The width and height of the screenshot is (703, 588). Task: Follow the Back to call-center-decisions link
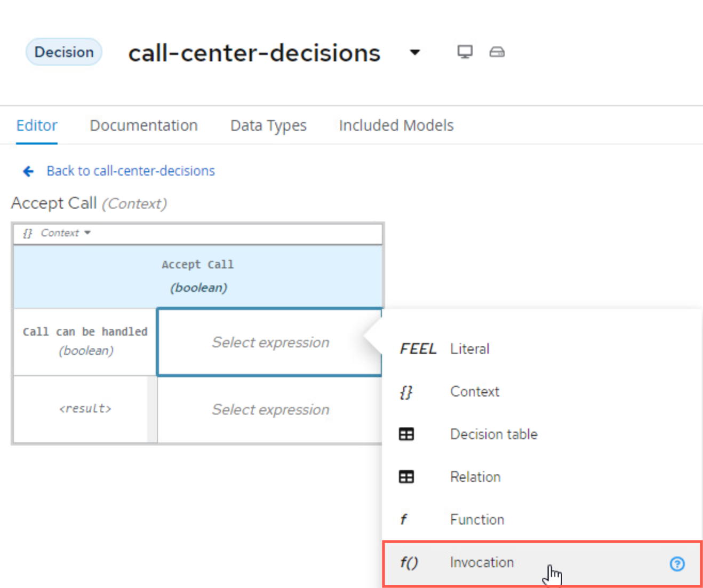pos(131,171)
